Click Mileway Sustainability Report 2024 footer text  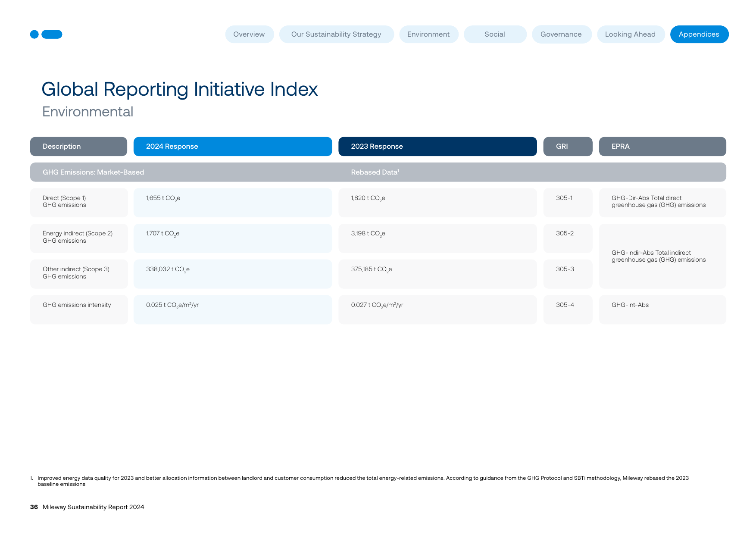[x=94, y=507]
